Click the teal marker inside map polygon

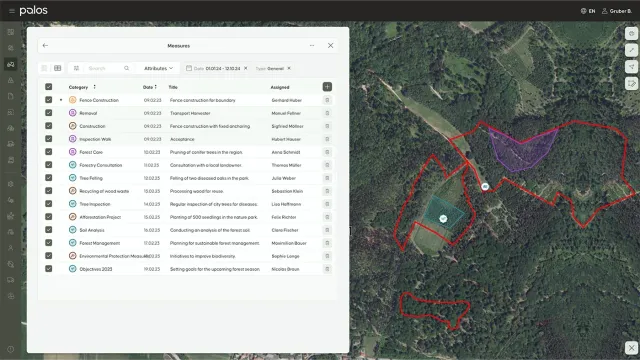443,219
